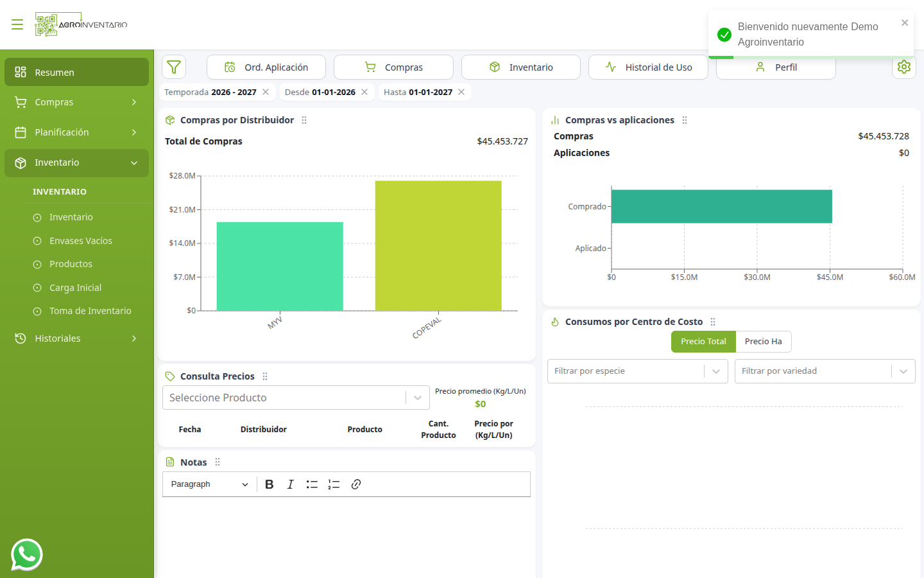Open the Compras top tab
Viewport: 924px width, 578px height.
(393, 67)
